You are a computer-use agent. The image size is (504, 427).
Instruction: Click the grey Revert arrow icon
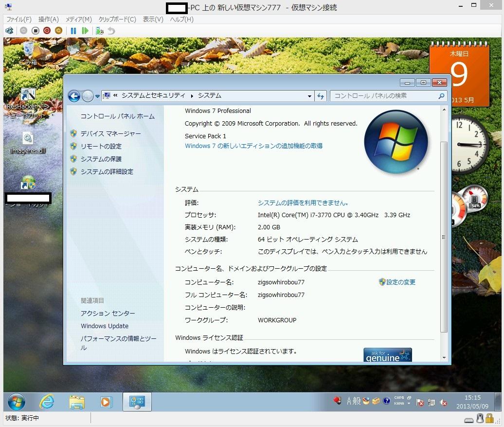(111, 31)
